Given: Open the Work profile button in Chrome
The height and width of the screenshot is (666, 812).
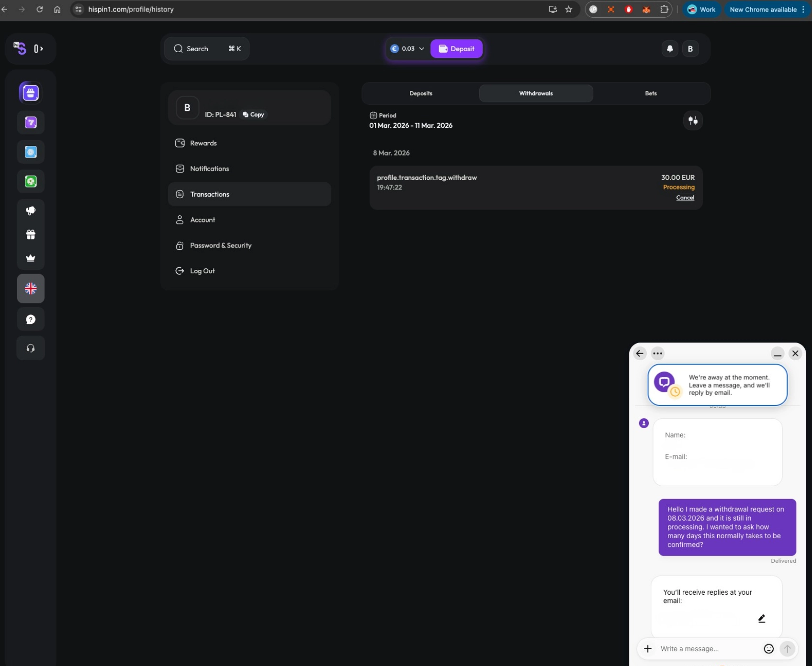Looking at the screenshot, I should (x=701, y=9).
